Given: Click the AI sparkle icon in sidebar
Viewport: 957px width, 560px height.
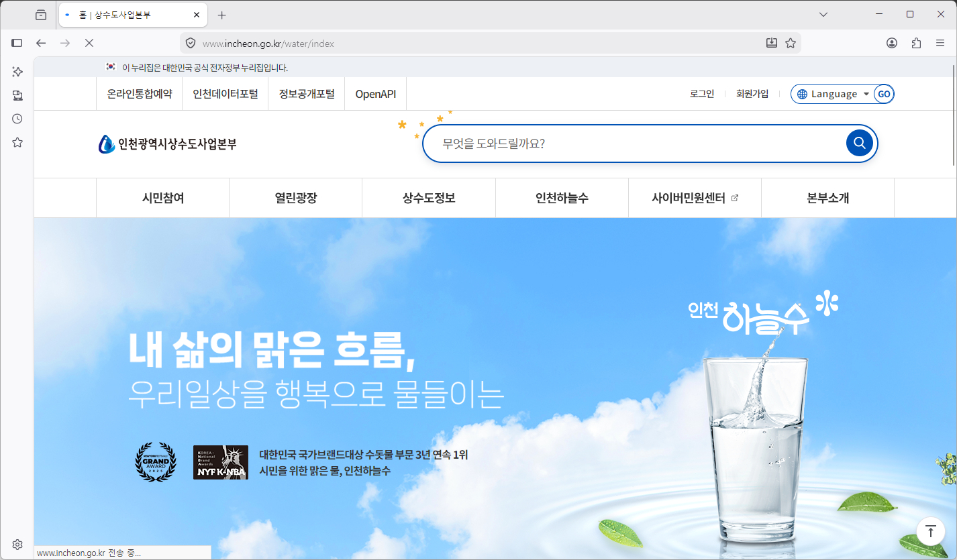Looking at the screenshot, I should point(17,72).
